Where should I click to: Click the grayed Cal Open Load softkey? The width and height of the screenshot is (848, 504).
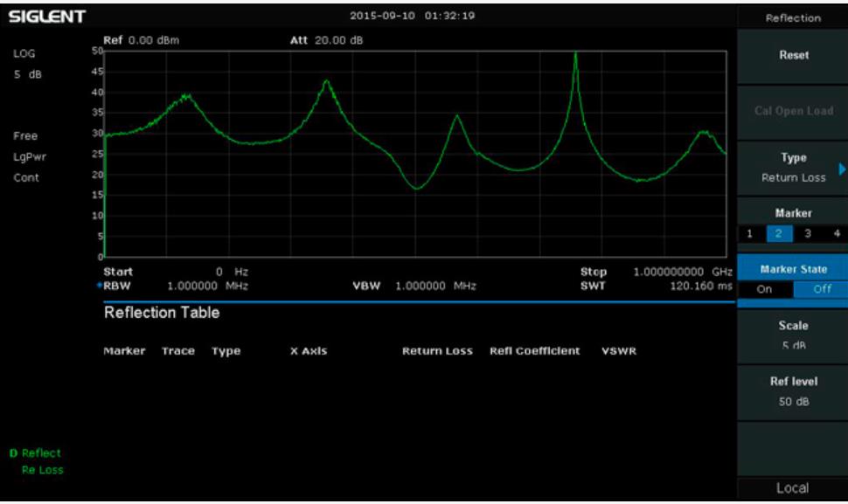pyautogui.click(x=793, y=111)
